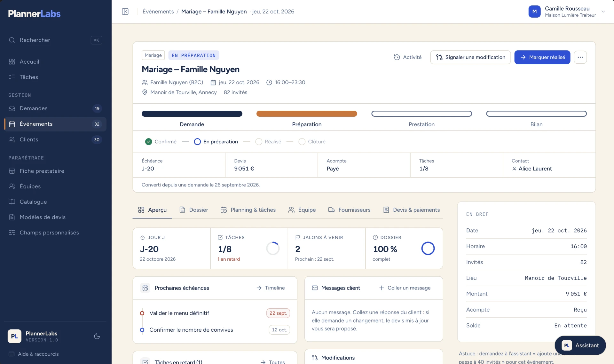The height and width of the screenshot is (364, 614).
Task: Click the Famille Nguyen (B2C) client icon
Action: (x=145, y=83)
